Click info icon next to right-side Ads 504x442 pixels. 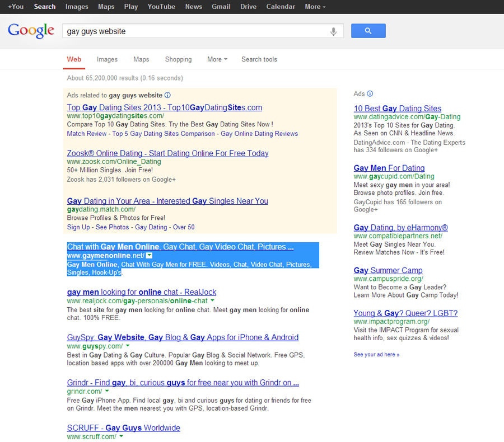click(370, 94)
